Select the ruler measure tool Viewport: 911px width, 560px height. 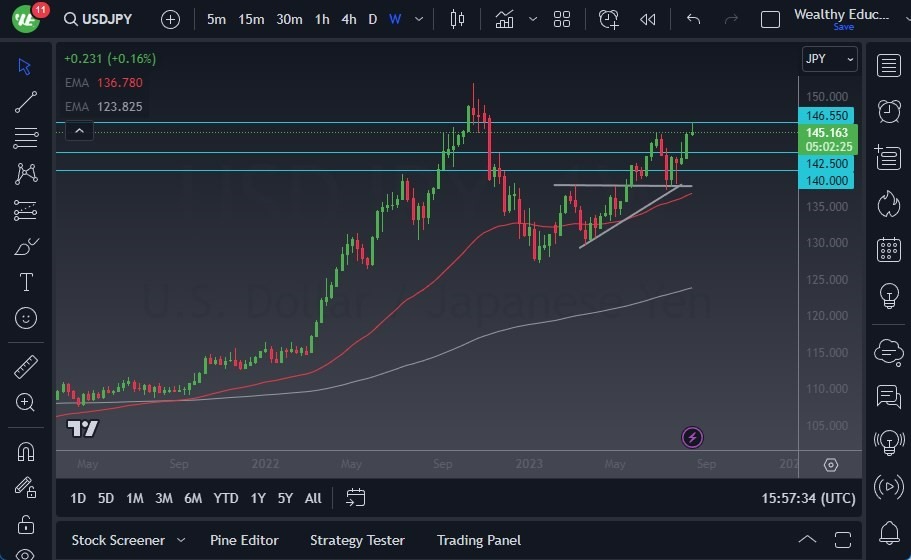26,367
